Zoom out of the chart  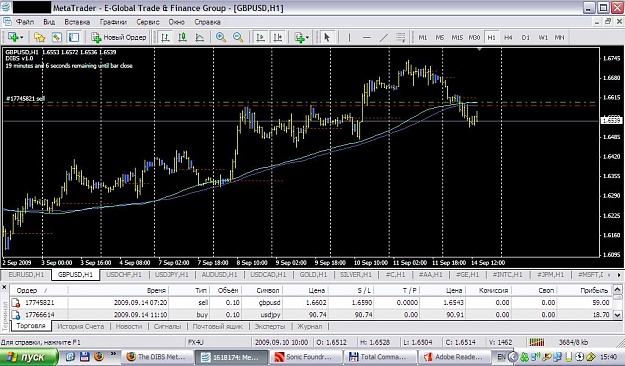(x=238, y=37)
